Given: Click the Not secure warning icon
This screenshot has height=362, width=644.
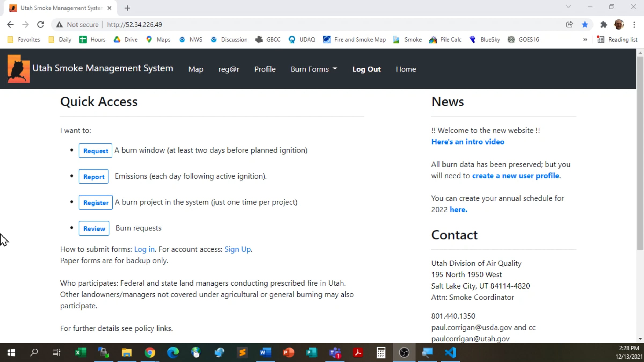Looking at the screenshot, I should pyautogui.click(x=59, y=25).
